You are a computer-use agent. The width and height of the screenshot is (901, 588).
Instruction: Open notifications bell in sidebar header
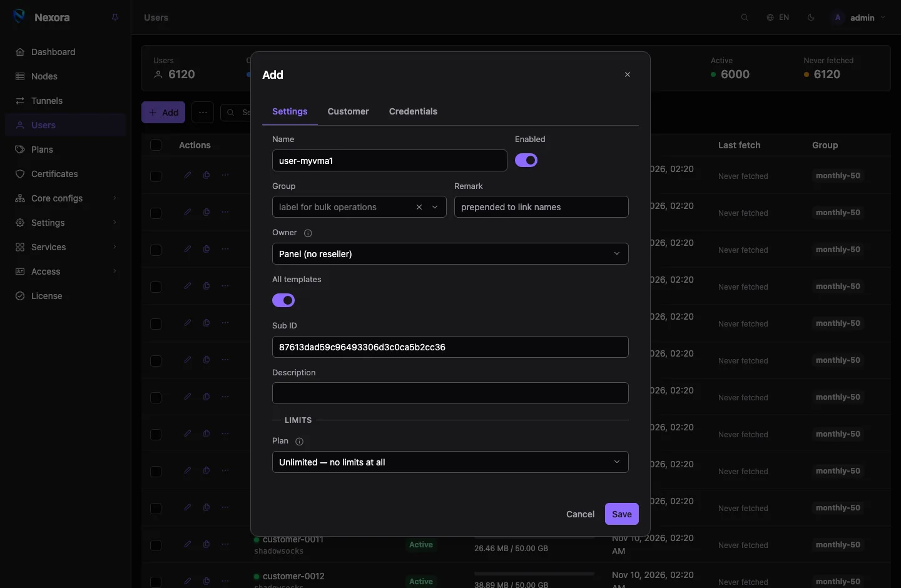coord(115,18)
